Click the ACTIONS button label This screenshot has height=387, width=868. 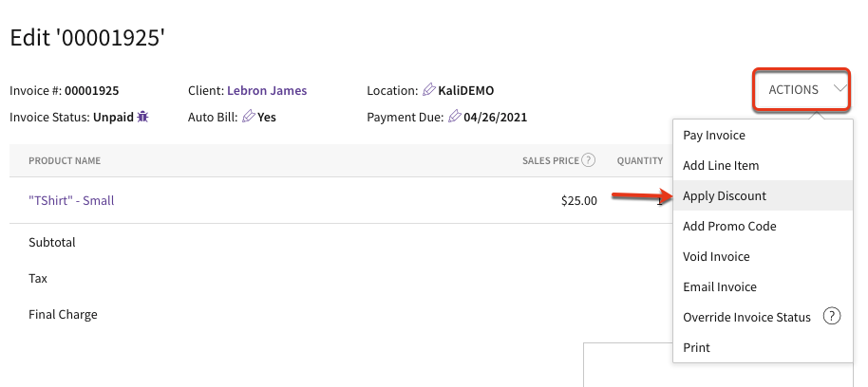pyautogui.click(x=793, y=90)
